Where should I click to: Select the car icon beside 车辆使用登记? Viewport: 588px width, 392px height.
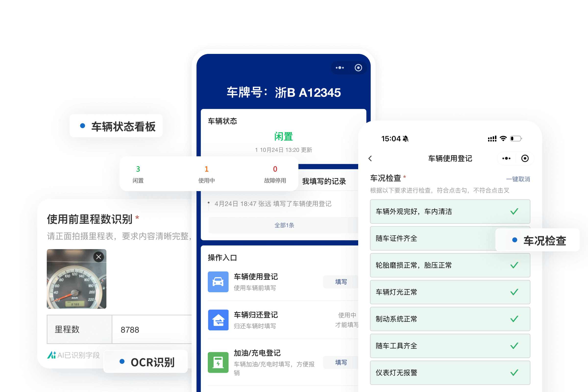(218, 282)
